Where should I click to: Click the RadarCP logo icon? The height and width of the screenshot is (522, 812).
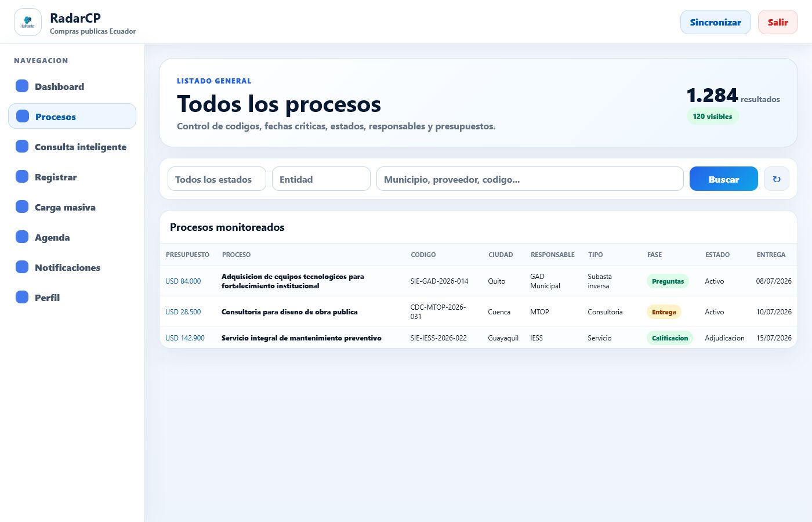[28, 22]
